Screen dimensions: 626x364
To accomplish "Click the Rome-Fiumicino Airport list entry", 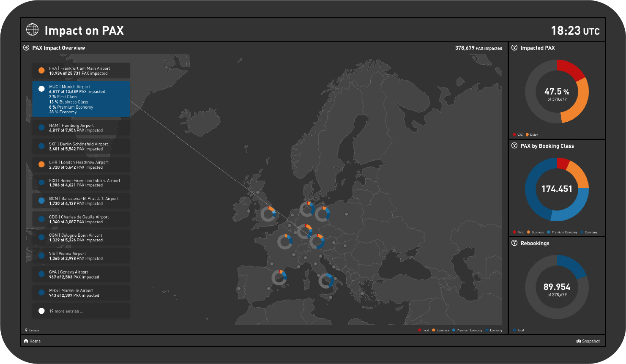I will (81, 183).
